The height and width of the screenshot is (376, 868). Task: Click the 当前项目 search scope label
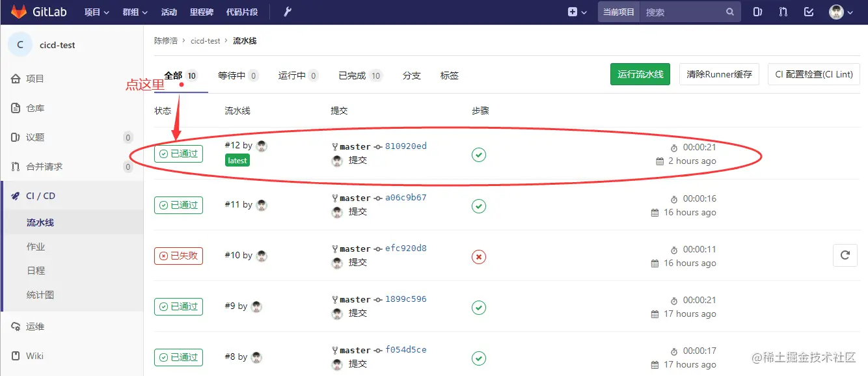(619, 12)
